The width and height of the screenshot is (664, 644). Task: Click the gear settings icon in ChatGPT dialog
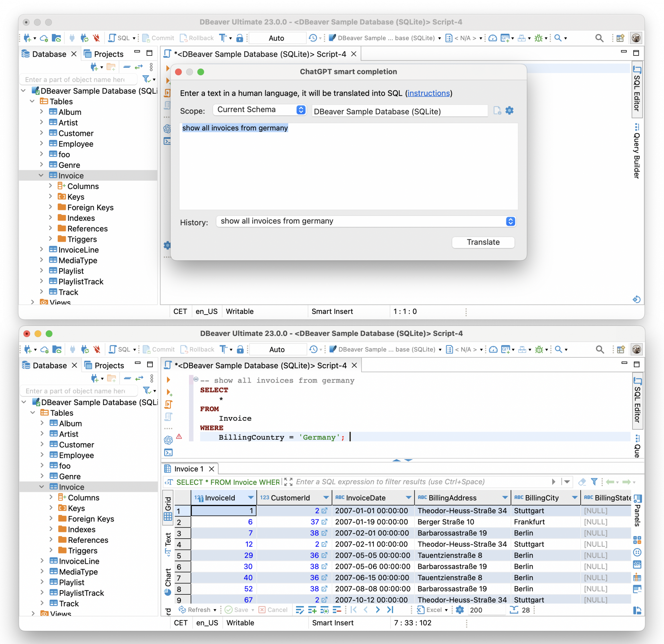(x=509, y=111)
